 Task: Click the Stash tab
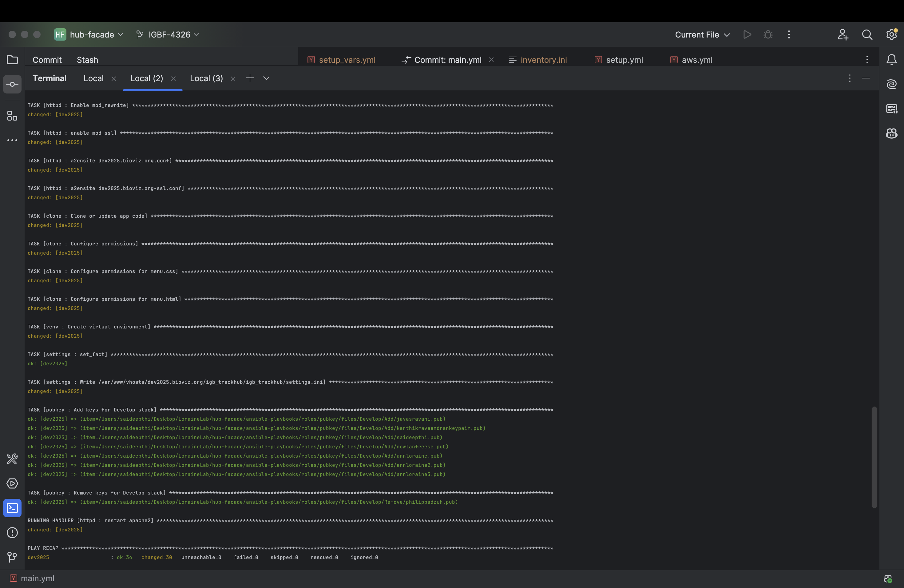[87, 60]
